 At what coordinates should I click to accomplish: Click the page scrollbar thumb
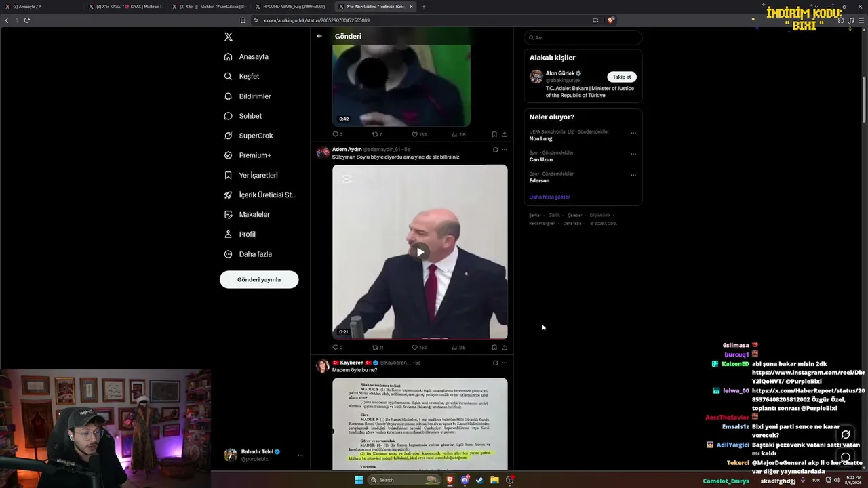click(x=864, y=100)
